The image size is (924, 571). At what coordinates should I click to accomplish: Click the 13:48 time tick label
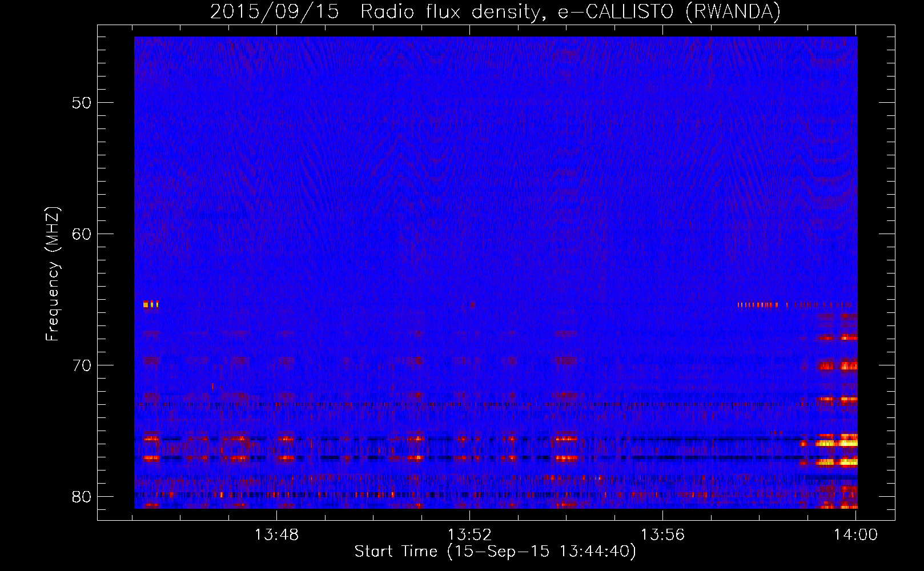[276, 534]
